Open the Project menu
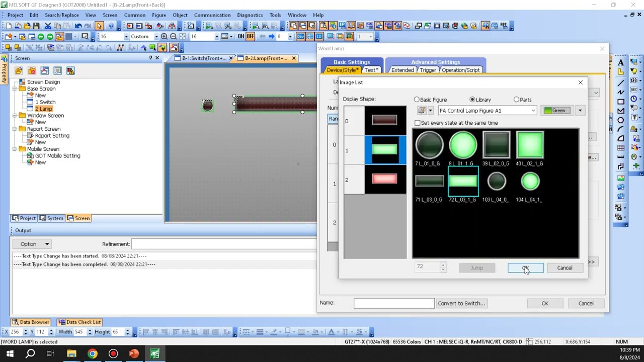This screenshot has height=362, width=644. click(x=15, y=15)
